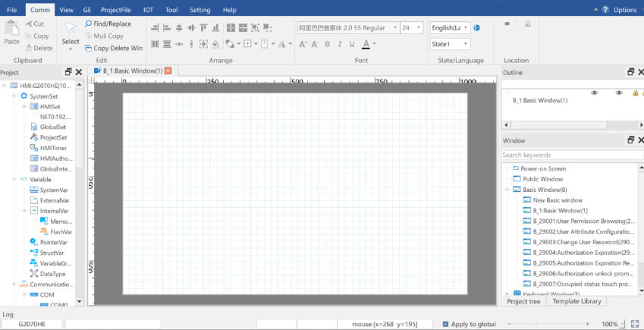Decrease font size with A- icon
This screenshot has width=644, height=330.
(x=315, y=44)
